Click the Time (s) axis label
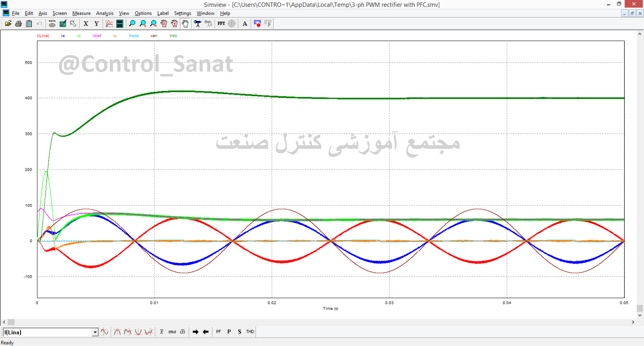This screenshot has width=644, height=346. (330, 308)
